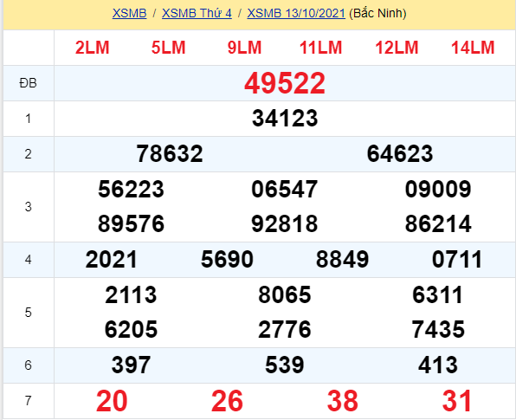Click first prize number 34123

pos(285,119)
